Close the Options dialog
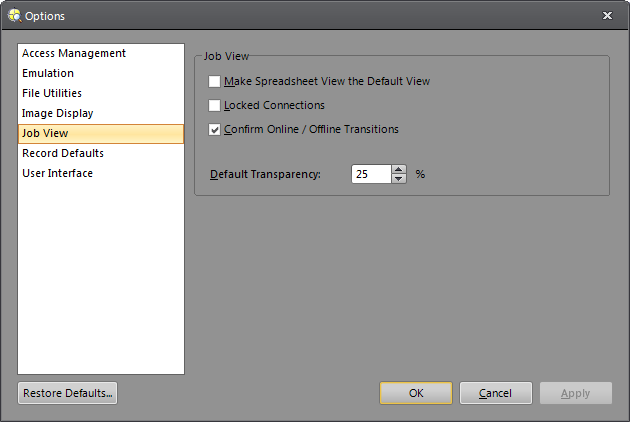The image size is (630, 422). (608, 16)
